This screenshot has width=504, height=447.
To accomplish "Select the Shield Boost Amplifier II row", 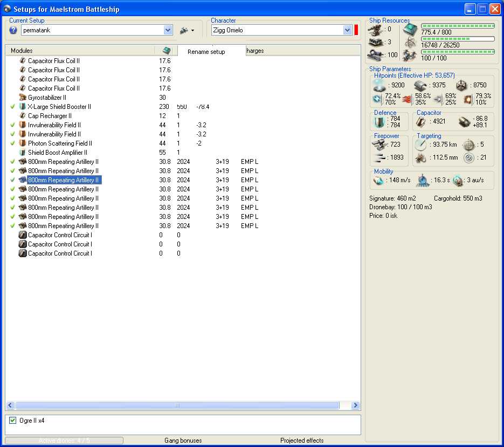I will (183, 153).
